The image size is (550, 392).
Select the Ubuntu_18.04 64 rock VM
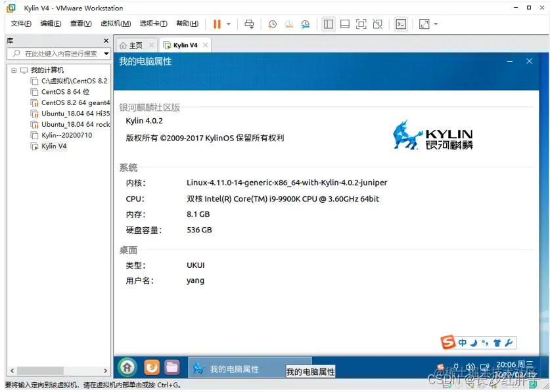[76, 125]
